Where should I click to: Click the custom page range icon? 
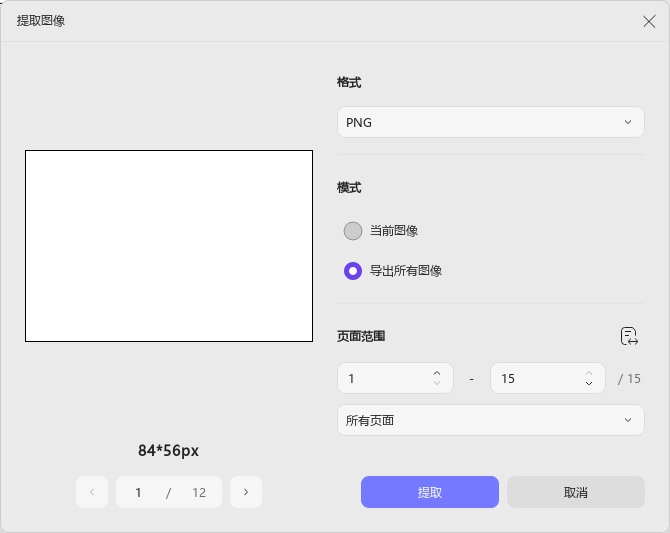pyautogui.click(x=629, y=336)
